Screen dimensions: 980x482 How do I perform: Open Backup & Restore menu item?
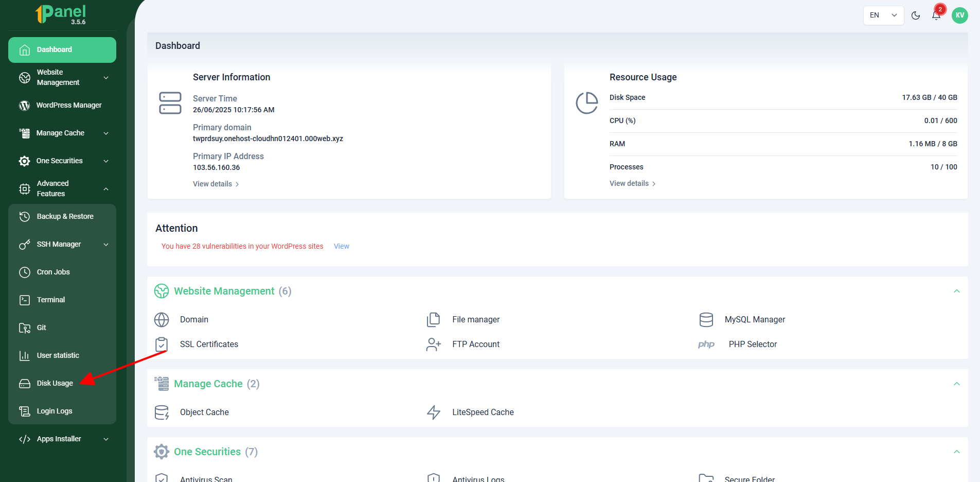click(62, 217)
